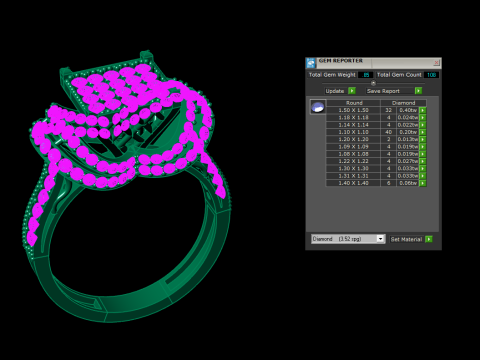Image resolution: width=480 pixels, height=360 pixels.
Task: Click the count 40 cell
Action: coord(388,132)
